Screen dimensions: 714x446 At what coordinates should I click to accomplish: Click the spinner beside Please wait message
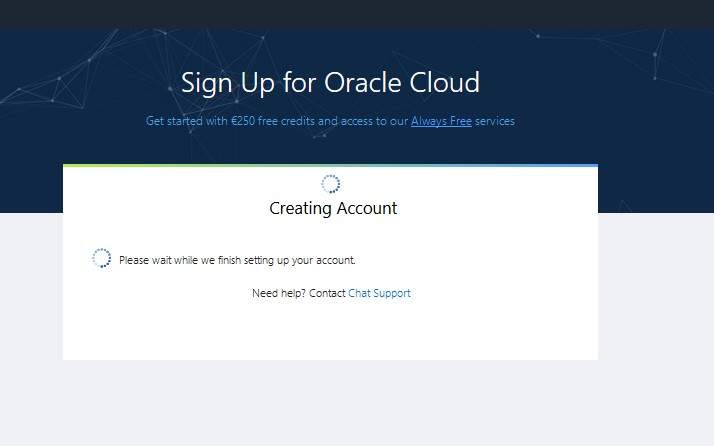pyautogui.click(x=101, y=258)
